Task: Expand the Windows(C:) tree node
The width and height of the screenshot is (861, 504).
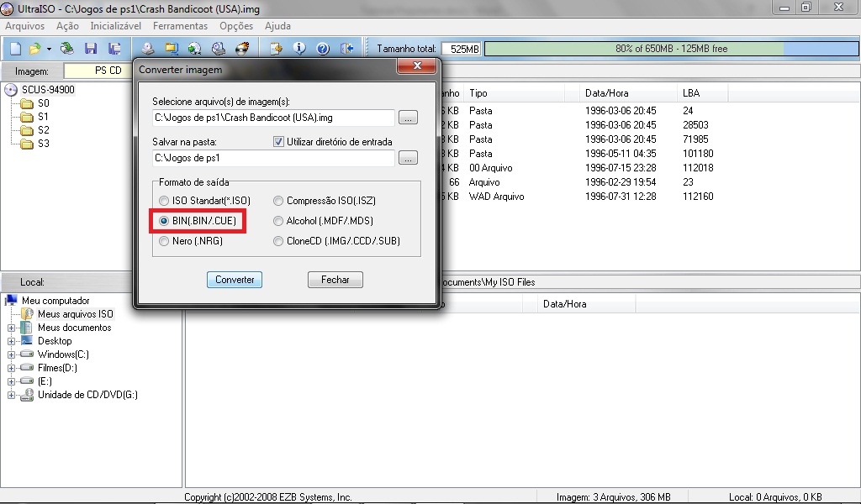Action: coord(12,354)
